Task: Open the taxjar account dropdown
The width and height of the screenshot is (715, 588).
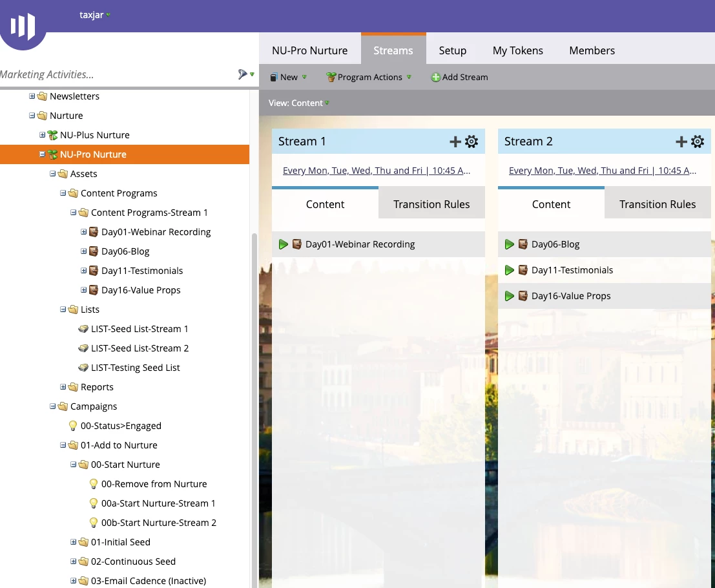Action: point(94,15)
